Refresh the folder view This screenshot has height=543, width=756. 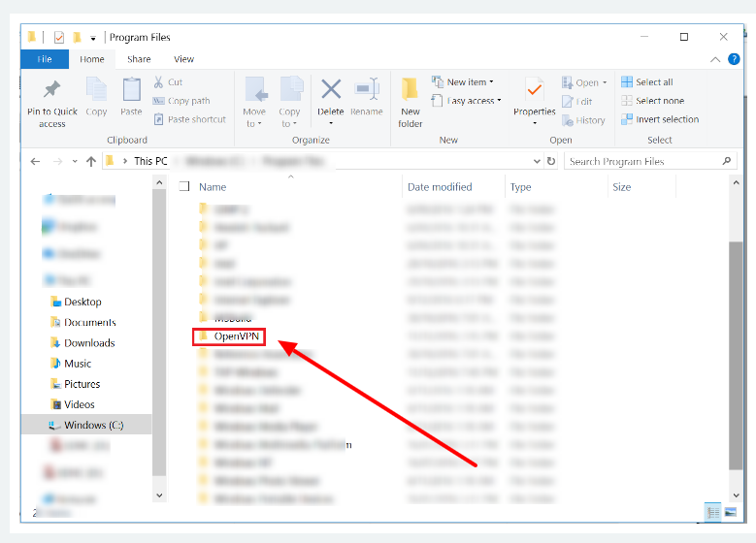click(x=551, y=161)
